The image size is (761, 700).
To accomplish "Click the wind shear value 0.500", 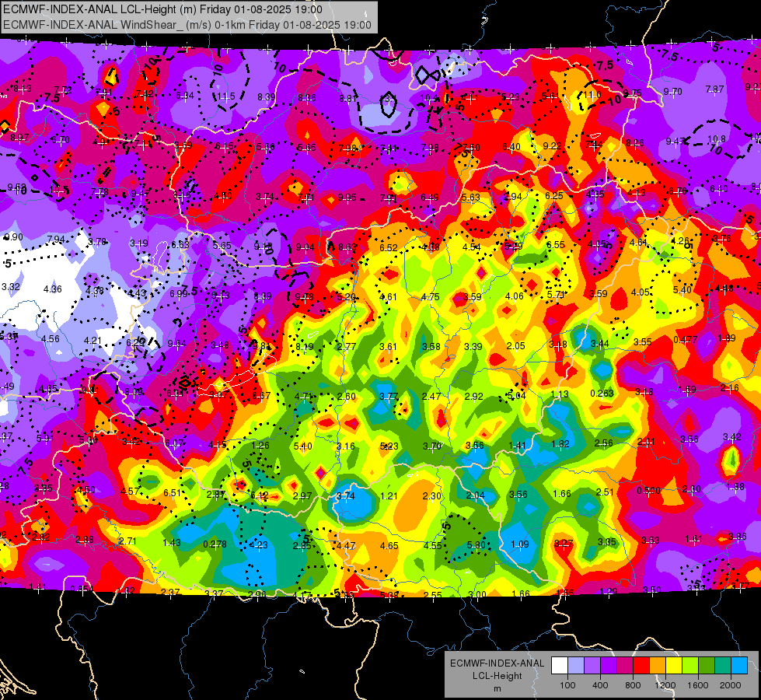I will pyautogui.click(x=648, y=490).
